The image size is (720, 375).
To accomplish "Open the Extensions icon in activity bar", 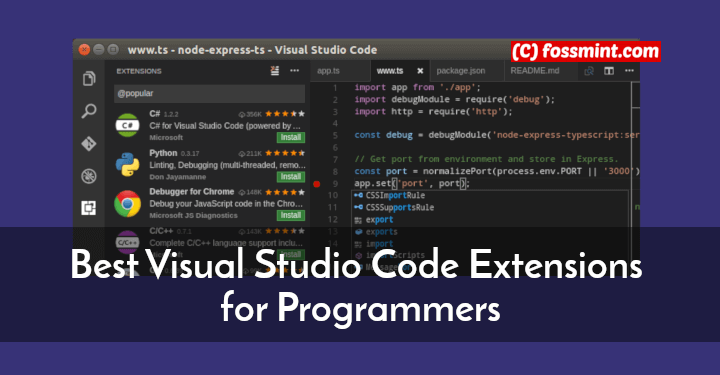I will pyautogui.click(x=89, y=208).
